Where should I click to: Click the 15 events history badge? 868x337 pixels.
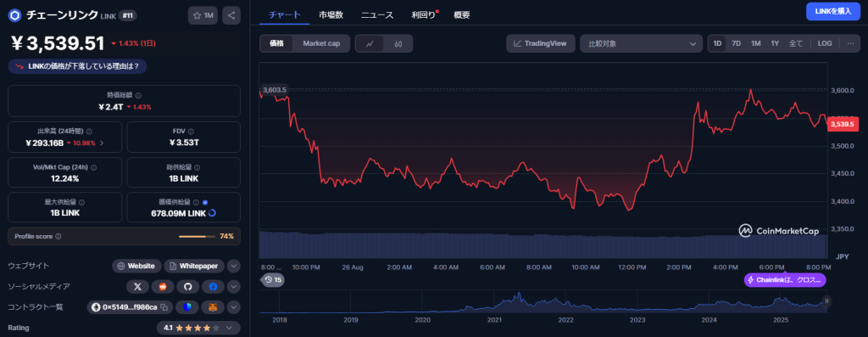273,280
